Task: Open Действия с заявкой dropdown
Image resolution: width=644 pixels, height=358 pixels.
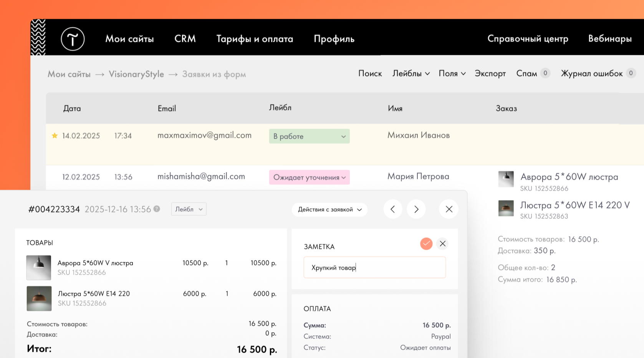Action: point(330,209)
